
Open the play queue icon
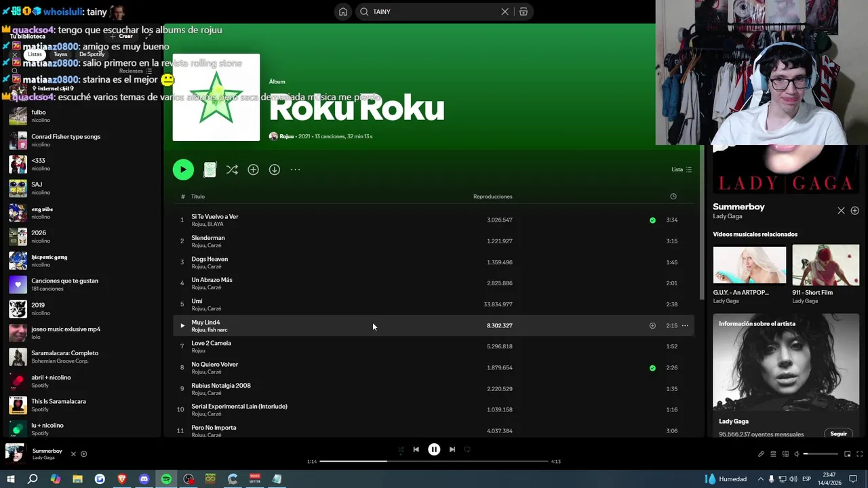[x=773, y=454]
